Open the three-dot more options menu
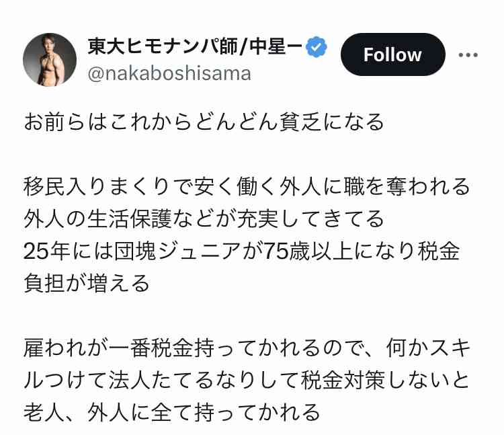Screen dimensions: 504x435 tap(468, 55)
